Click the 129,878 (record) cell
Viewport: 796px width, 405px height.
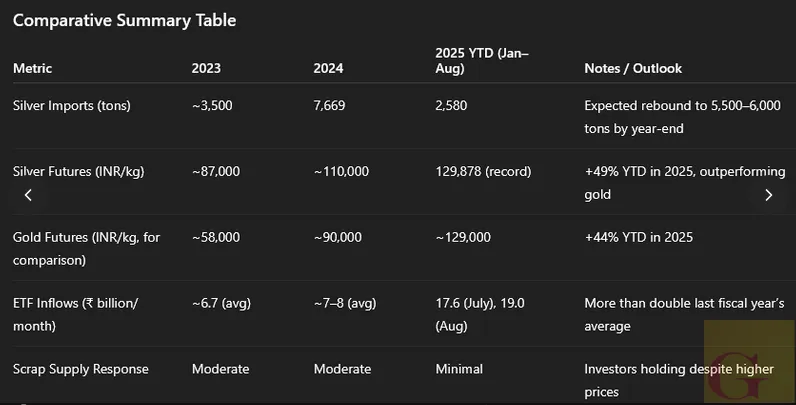pyautogui.click(x=483, y=172)
